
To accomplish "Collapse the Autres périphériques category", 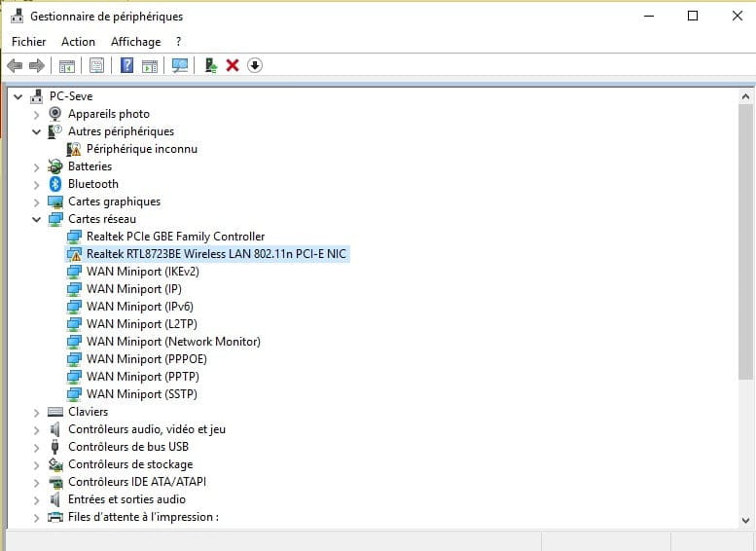I will point(37,131).
